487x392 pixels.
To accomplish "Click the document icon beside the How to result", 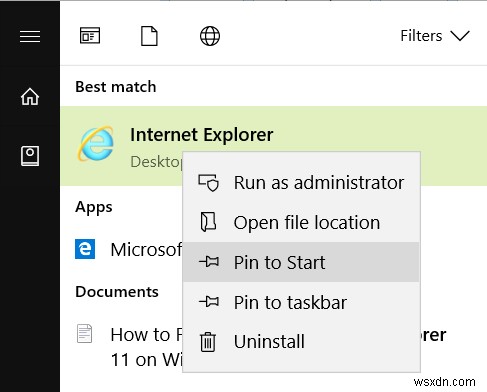I will coord(84,333).
